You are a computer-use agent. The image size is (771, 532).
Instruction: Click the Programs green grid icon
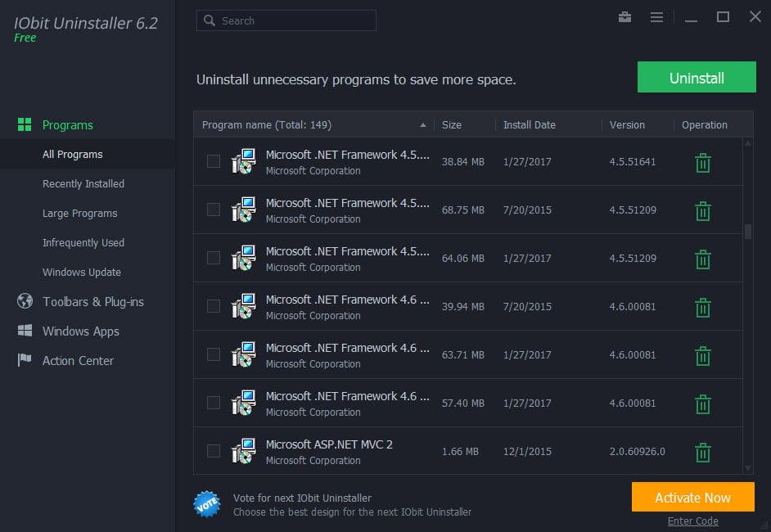tap(25, 124)
